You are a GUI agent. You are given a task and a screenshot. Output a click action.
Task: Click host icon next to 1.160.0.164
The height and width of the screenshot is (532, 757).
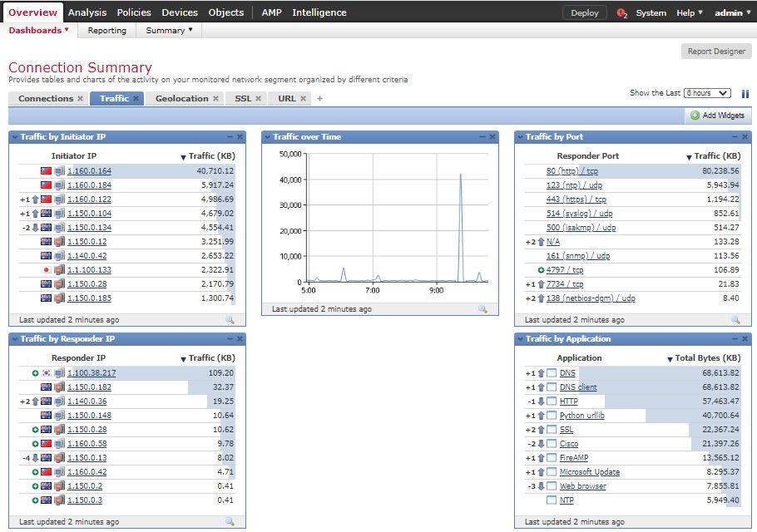click(x=59, y=170)
